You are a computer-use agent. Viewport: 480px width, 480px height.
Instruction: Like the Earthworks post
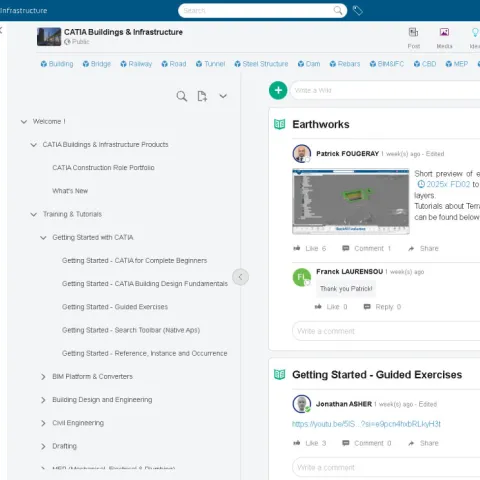[x=309, y=248]
